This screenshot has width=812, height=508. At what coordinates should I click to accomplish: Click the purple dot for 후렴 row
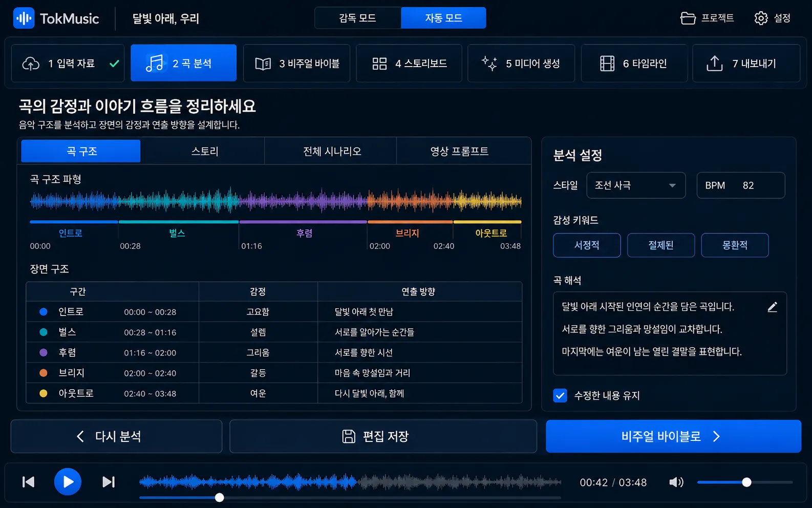[44, 352]
